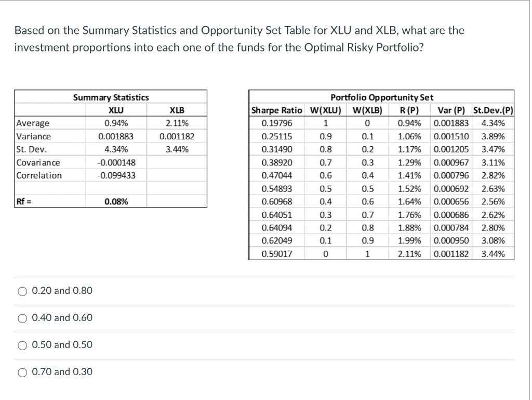
Task: Select the 0.20 and 0.80 answer option
Action: coord(22,291)
